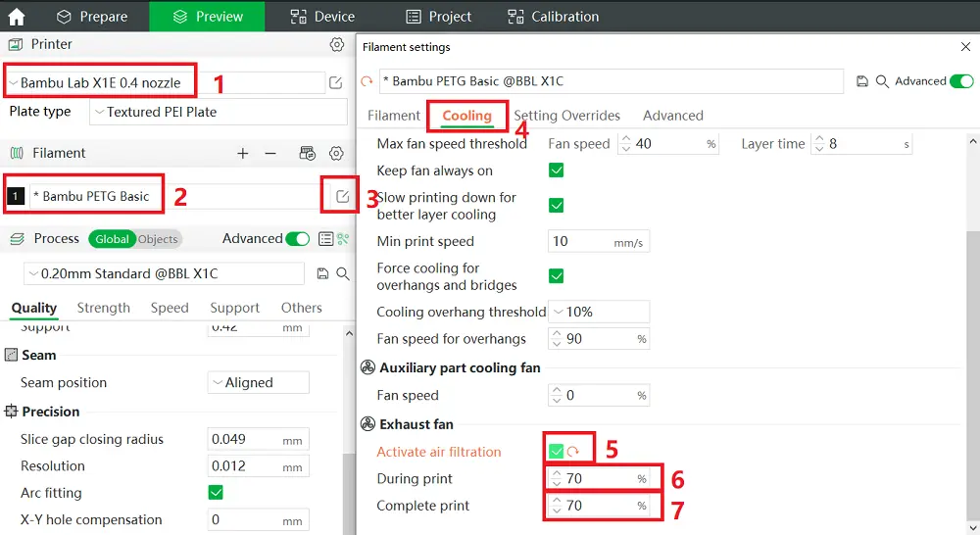Open the Advanced tab in Filament settings
Image resolution: width=980 pixels, height=535 pixels.
click(673, 116)
